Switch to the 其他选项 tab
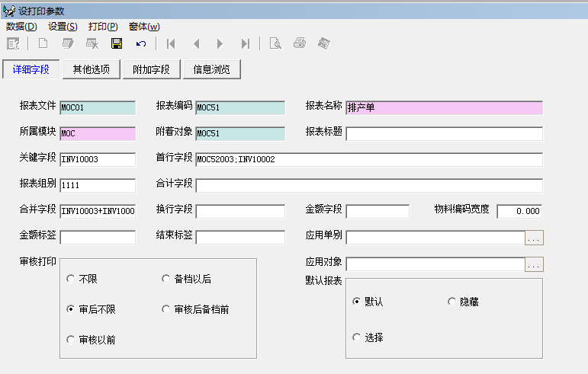The width and height of the screenshot is (588, 374). click(x=91, y=69)
